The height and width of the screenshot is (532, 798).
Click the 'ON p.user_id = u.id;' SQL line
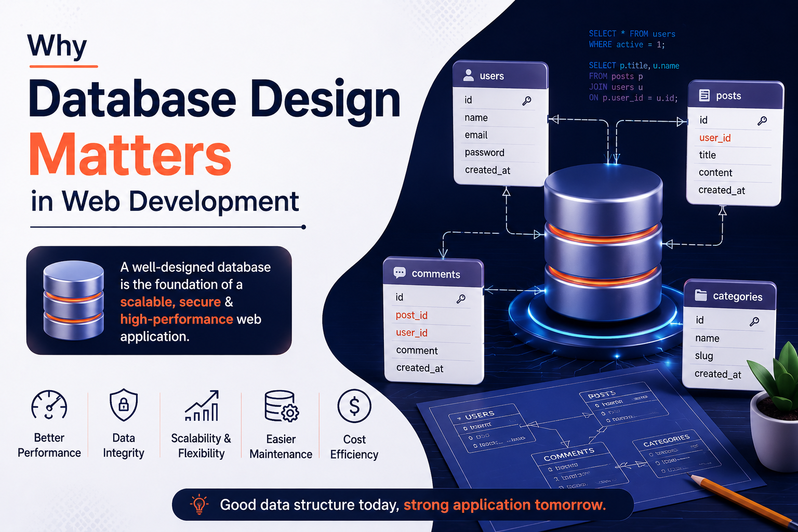[633, 98]
